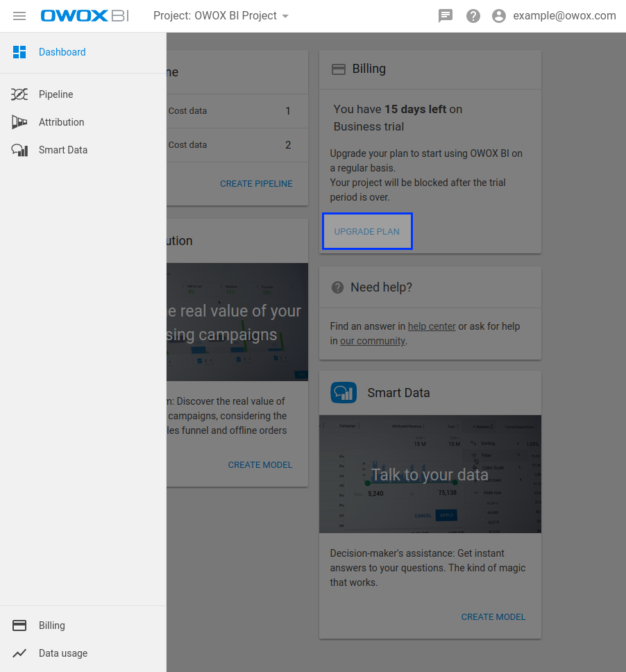Click CREATE MODEL in the Smart Data card
The width and height of the screenshot is (626, 672).
(x=493, y=617)
